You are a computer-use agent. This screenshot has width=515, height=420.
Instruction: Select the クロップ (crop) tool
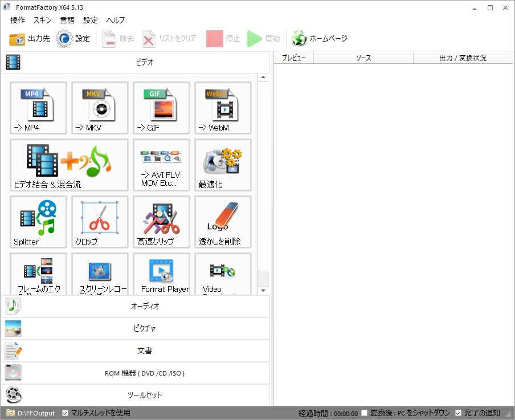click(x=99, y=222)
